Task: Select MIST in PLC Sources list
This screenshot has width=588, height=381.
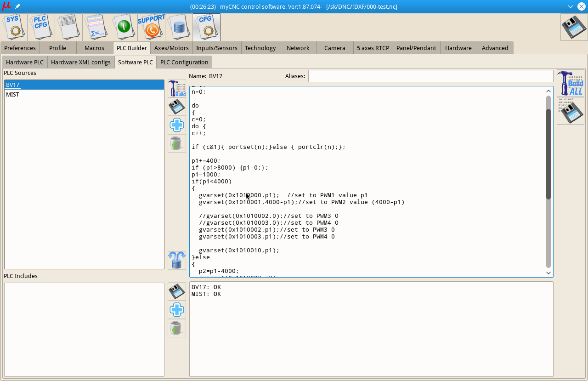Action: (x=13, y=95)
